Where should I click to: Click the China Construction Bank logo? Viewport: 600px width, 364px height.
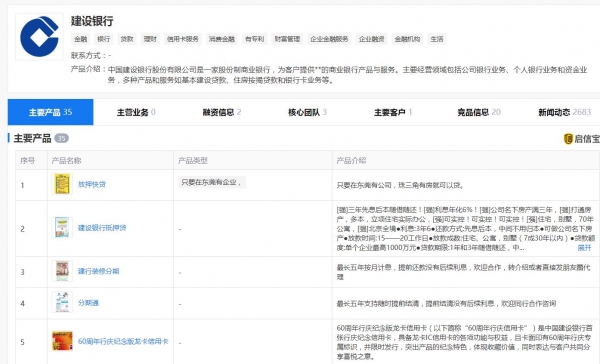click(39, 37)
